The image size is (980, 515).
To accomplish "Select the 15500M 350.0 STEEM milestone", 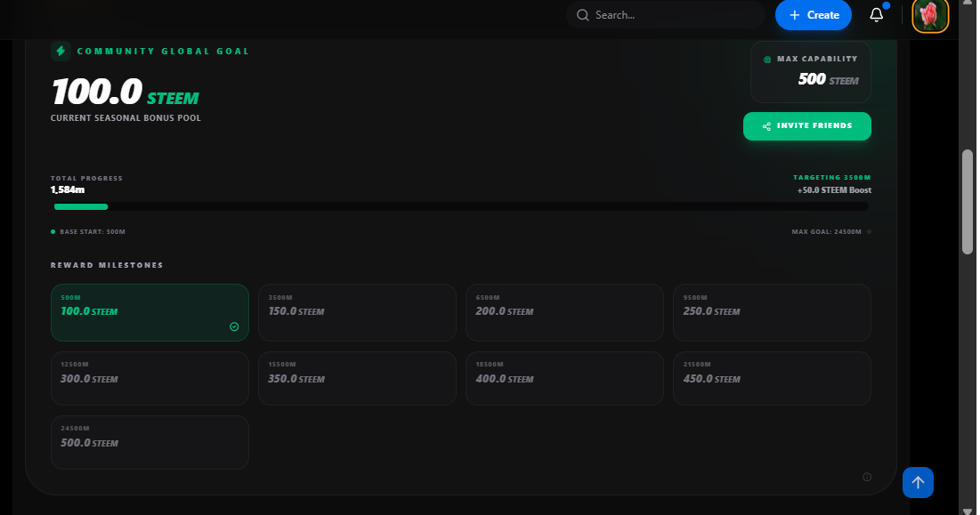I will tap(357, 379).
